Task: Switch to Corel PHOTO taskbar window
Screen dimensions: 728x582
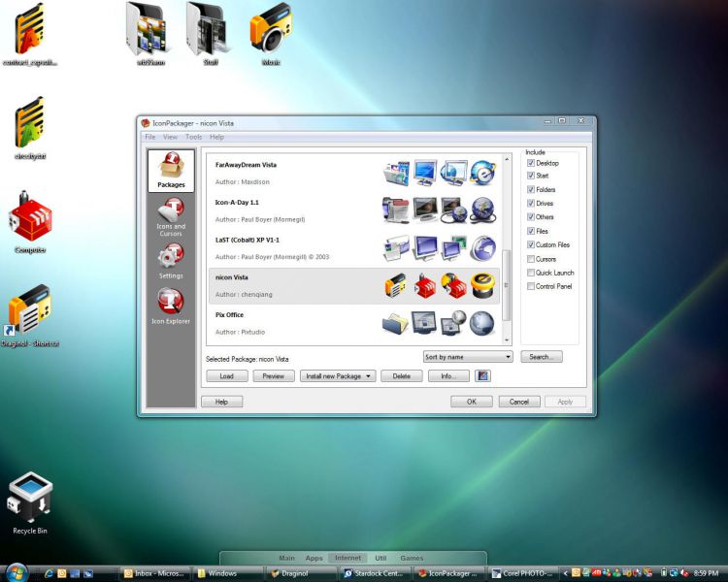Action: (523, 573)
